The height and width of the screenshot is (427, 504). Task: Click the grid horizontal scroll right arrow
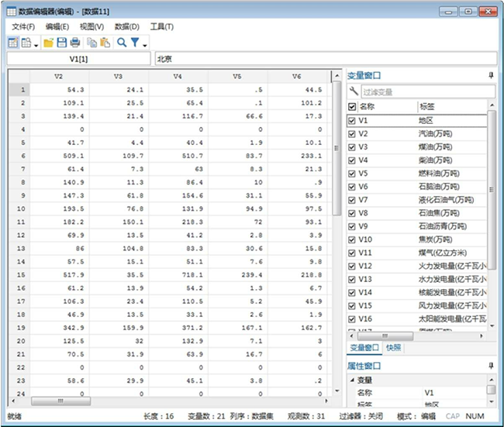pos(326,401)
